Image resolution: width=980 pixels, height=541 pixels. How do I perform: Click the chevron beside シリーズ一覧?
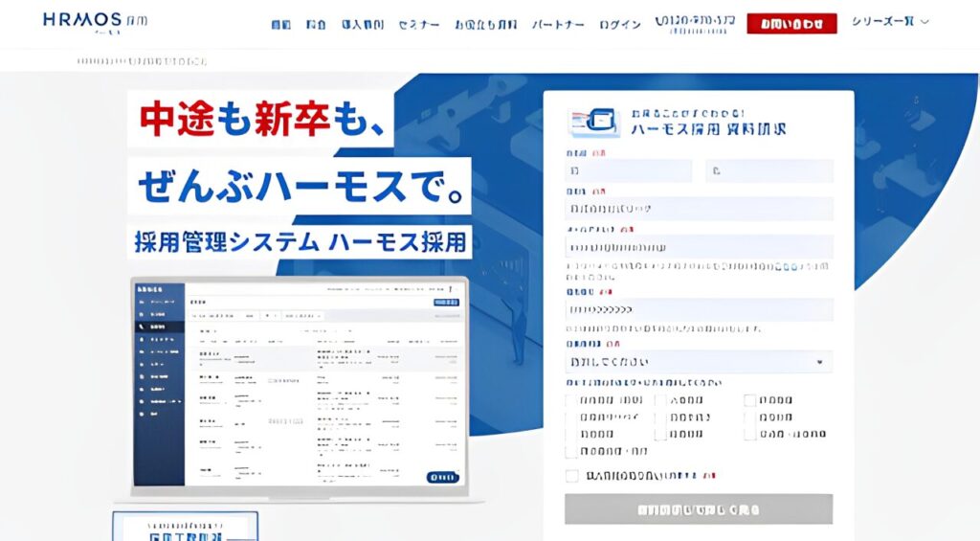924,21
